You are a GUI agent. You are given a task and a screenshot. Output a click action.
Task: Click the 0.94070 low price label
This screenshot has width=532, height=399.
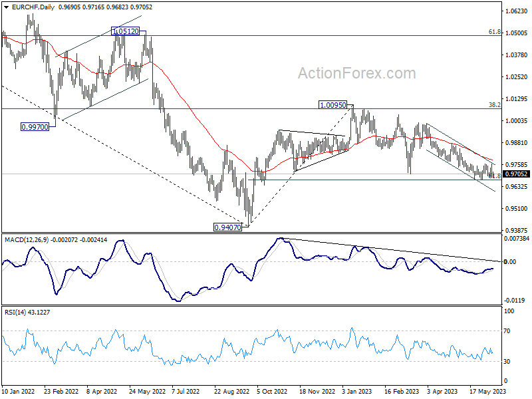pyautogui.click(x=227, y=227)
